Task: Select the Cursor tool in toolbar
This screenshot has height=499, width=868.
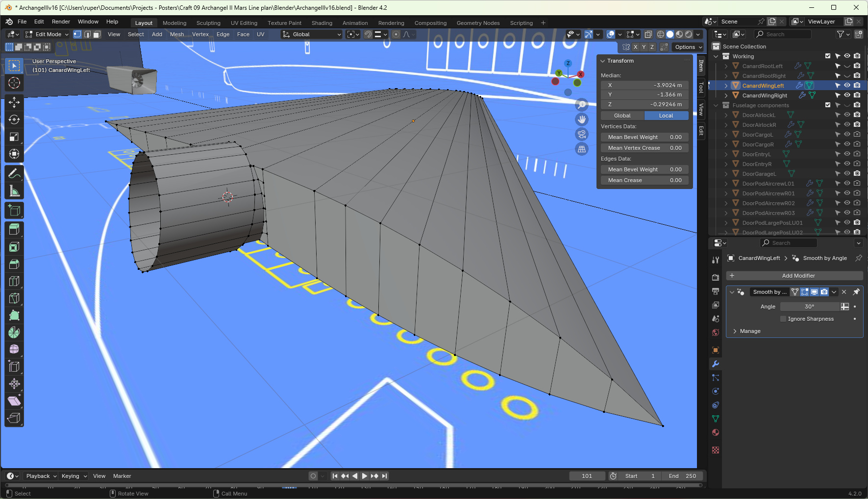Action: tap(14, 83)
